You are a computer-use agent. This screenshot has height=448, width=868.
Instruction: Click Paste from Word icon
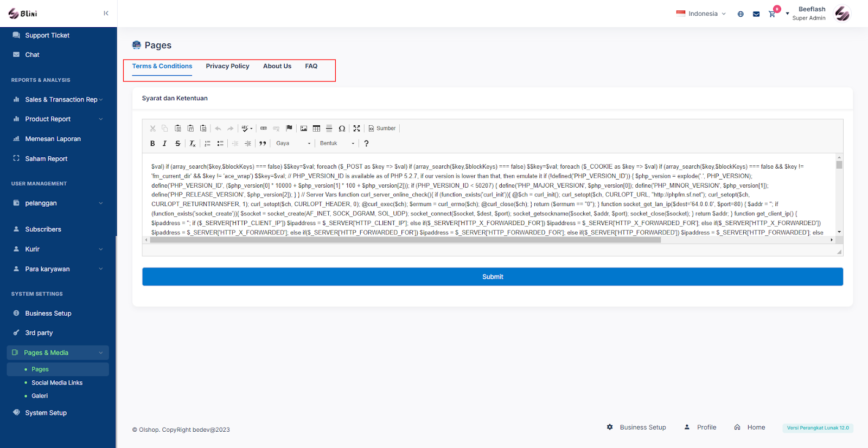click(x=203, y=129)
